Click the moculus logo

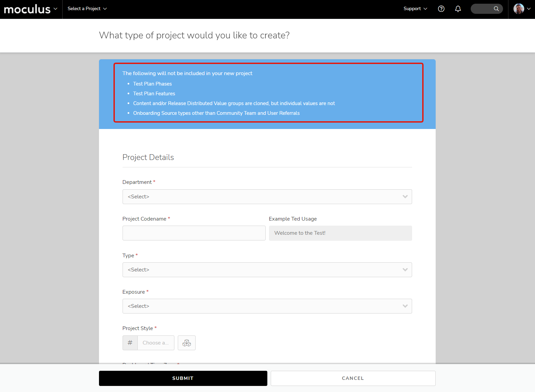pyautogui.click(x=27, y=9)
